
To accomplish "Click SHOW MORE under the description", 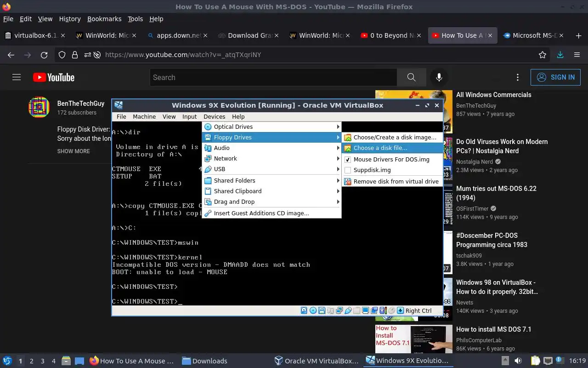I will coord(73,151).
